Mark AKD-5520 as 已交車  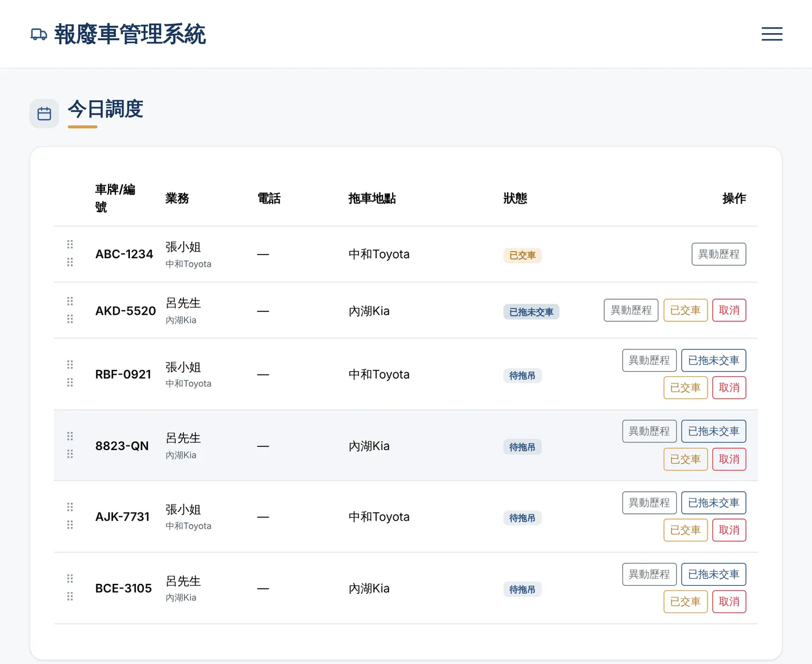[x=686, y=310]
